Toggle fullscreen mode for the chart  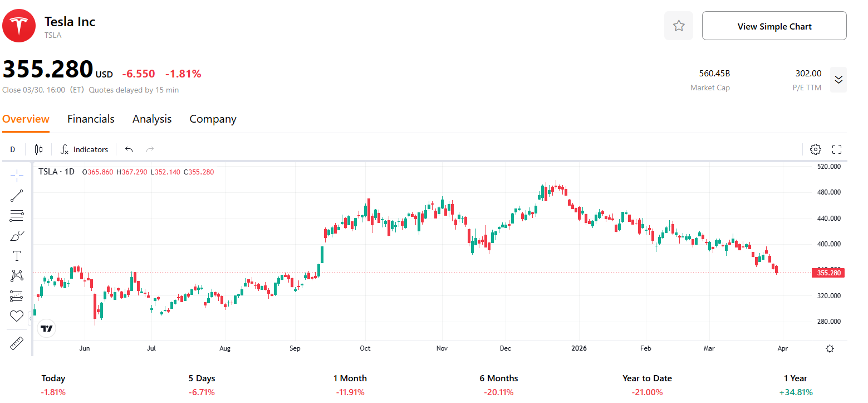pyautogui.click(x=836, y=149)
